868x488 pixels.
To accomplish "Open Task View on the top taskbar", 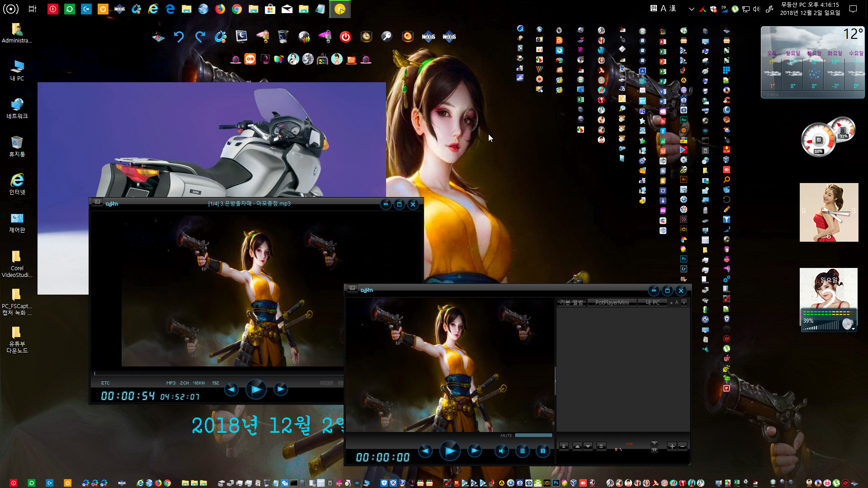I will tap(33, 9).
